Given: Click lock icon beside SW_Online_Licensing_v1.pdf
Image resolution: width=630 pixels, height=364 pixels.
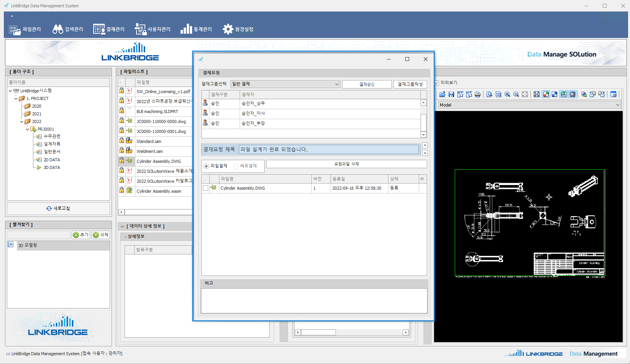Looking at the screenshot, I should click(x=122, y=91).
